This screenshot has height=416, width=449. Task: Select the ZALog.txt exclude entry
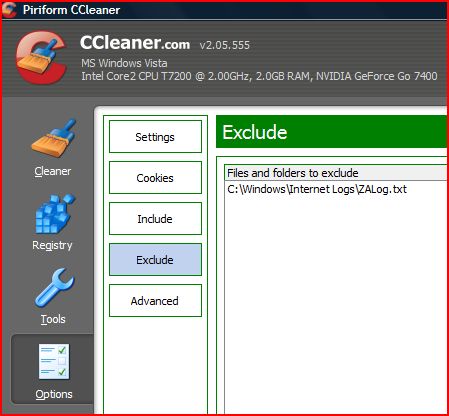317,189
